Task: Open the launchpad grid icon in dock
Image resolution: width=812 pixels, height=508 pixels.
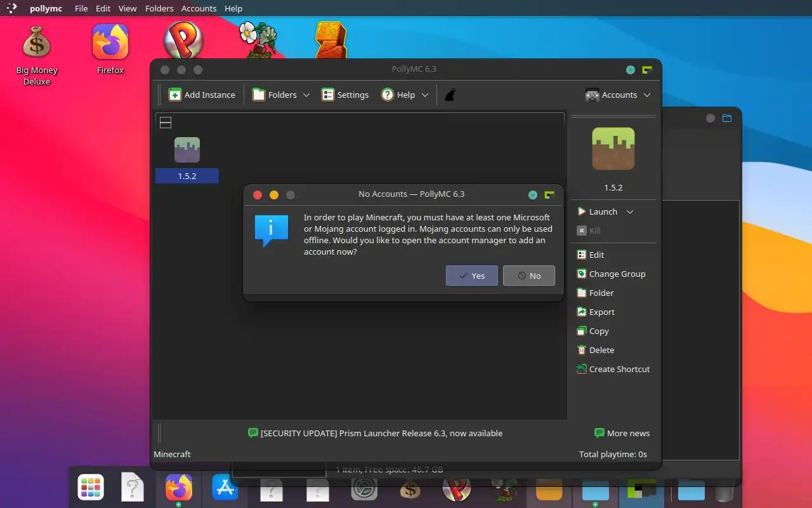Action: [91, 488]
